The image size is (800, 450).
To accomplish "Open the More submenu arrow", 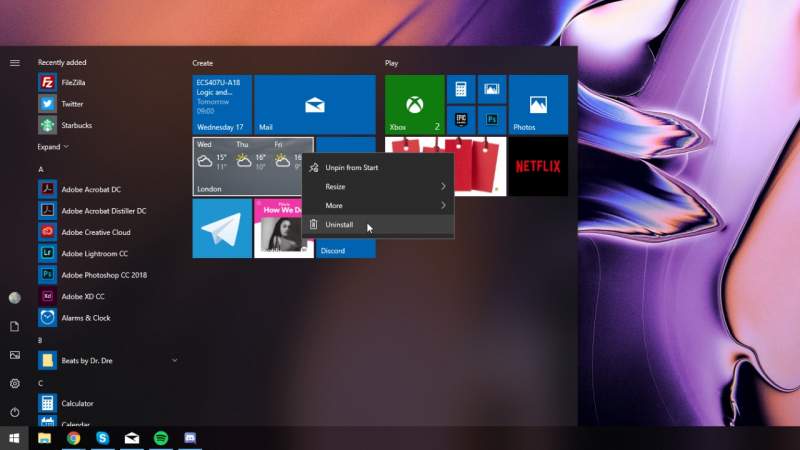I will [443, 206].
